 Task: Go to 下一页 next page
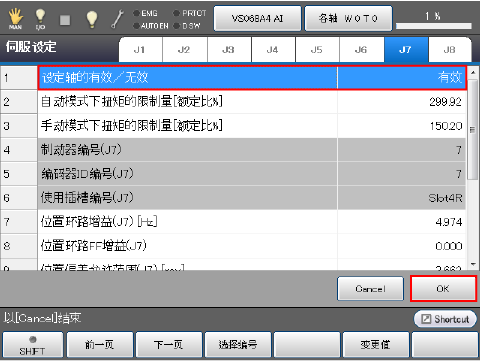[169, 345]
